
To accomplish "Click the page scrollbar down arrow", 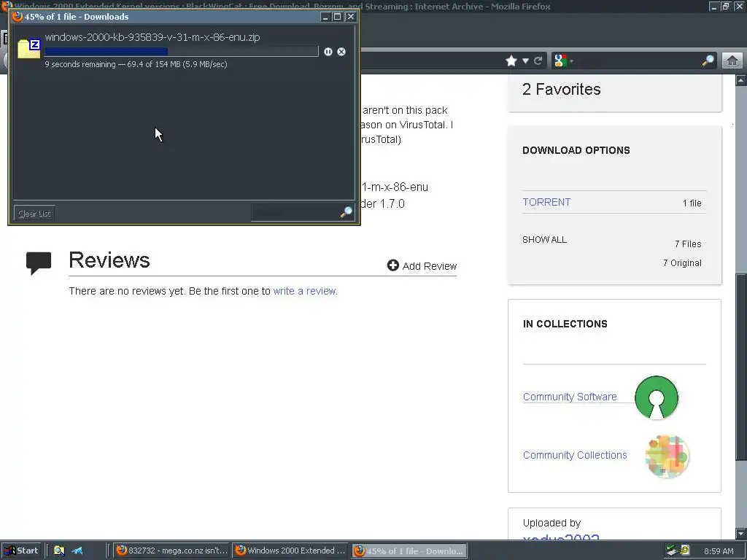I will click(740, 533).
